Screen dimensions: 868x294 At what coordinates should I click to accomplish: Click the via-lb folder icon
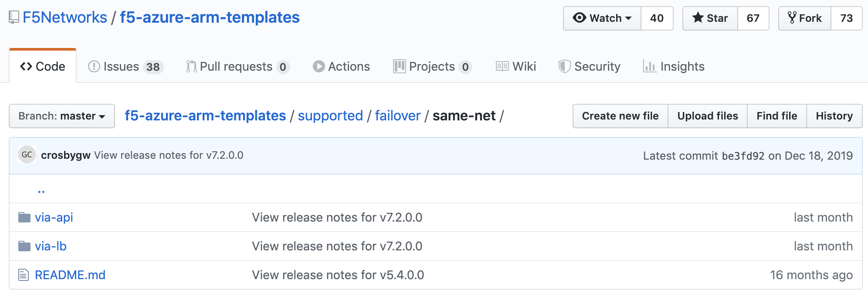(24, 246)
